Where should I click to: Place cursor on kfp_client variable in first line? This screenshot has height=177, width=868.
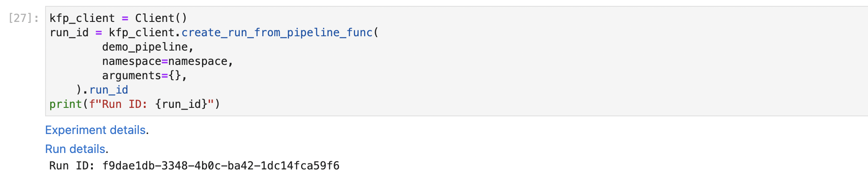(82, 18)
